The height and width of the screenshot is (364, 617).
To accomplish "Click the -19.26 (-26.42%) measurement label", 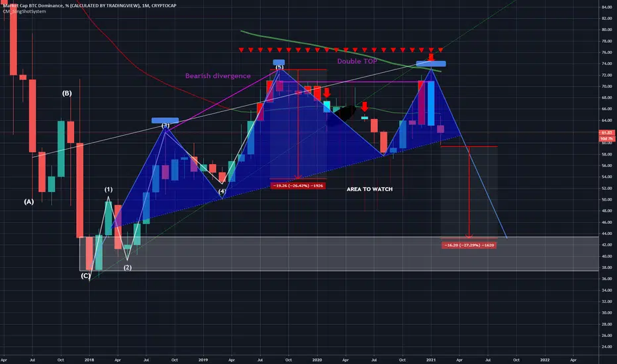I will point(298,185).
